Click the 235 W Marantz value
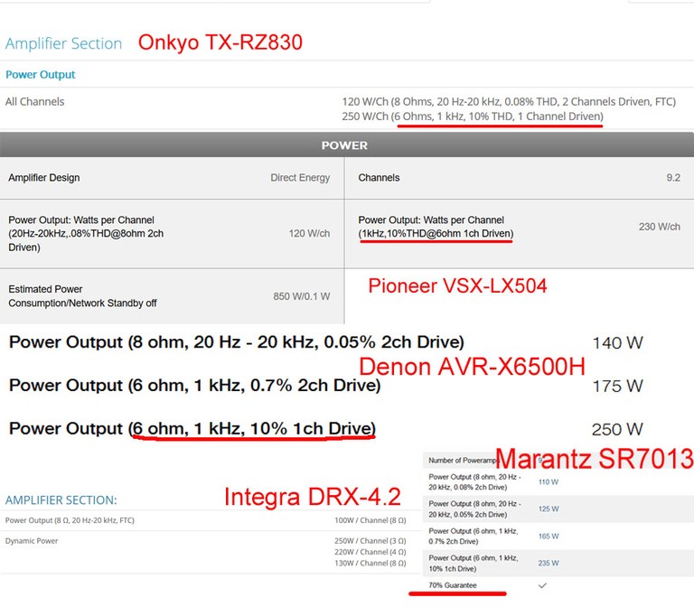 [549, 563]
